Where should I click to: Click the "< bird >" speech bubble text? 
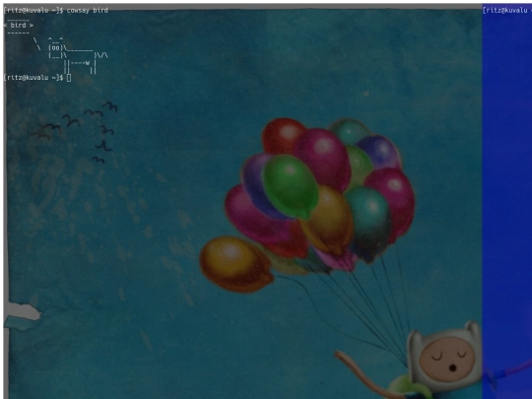[x=19, y=25]
